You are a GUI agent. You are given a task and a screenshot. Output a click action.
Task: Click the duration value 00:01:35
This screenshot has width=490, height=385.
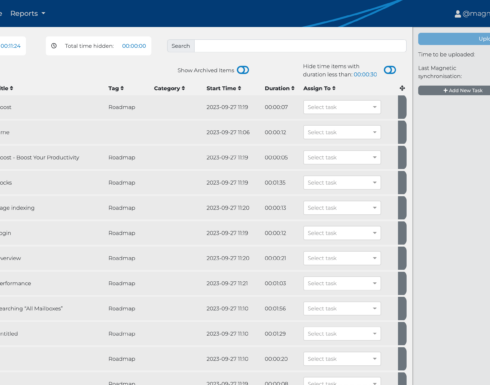pyautogui.click(x=275, y=183)
